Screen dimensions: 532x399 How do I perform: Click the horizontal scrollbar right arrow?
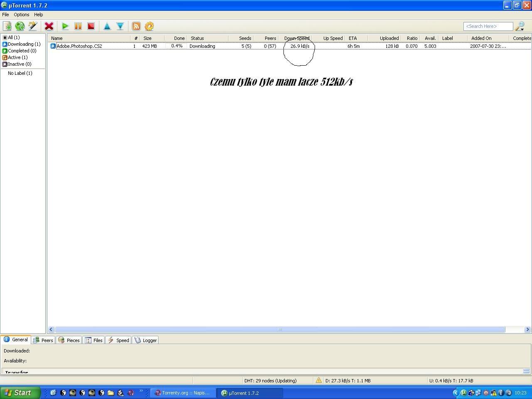tap(527, 330)
